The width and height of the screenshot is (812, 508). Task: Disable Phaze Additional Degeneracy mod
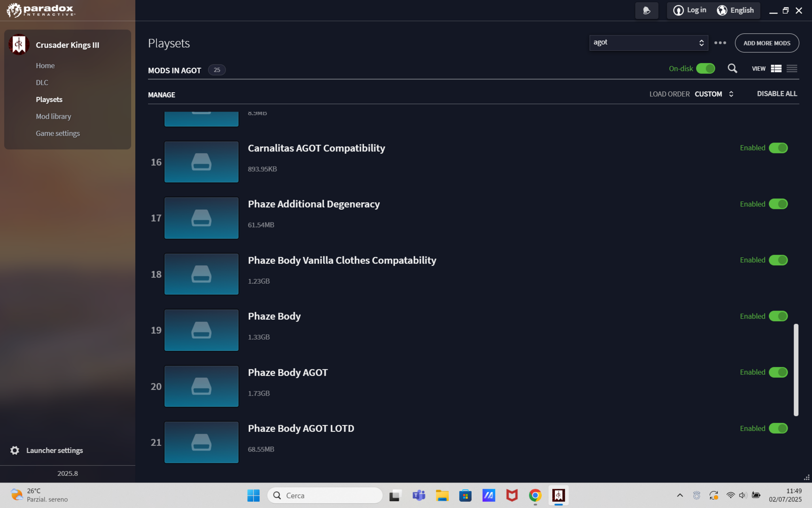(778, 204)
